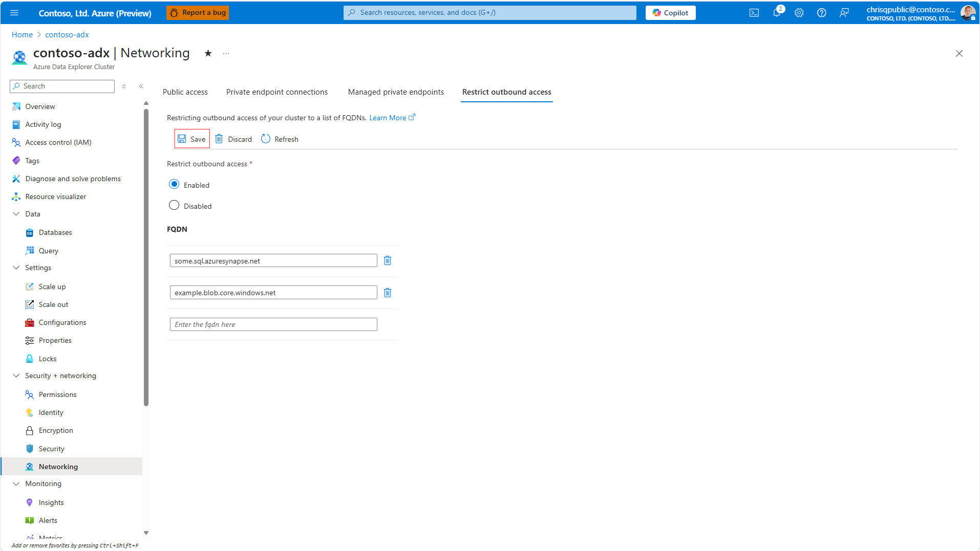Collapse the Security + networking section
Viewport: 980px width, 551px height.
[x=16, y=375]
